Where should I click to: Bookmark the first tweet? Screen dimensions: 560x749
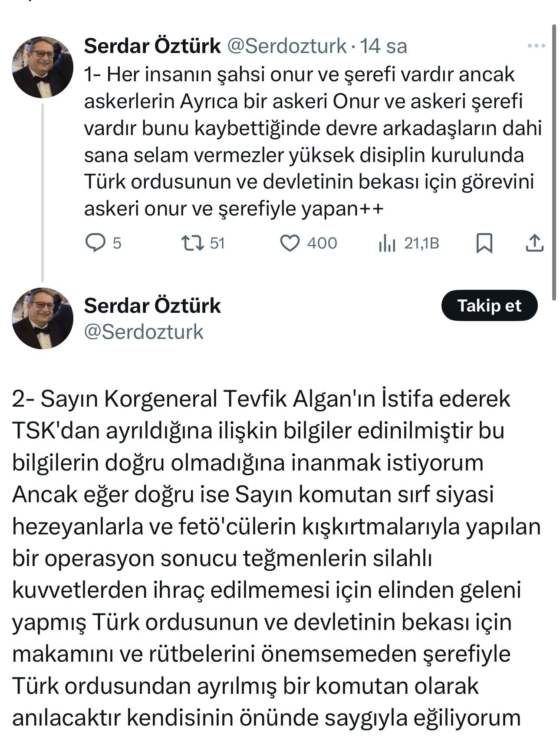pos(484,243)
